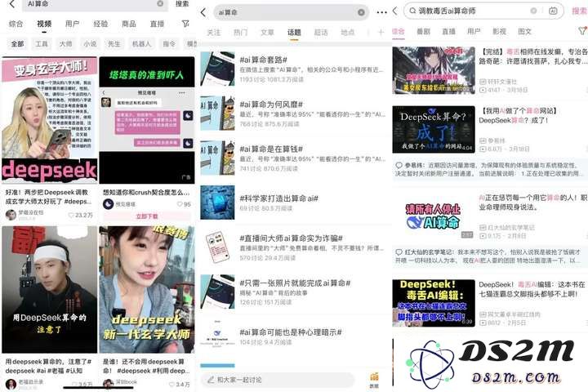
Task: Go back from the ai算命 topic search screen
Action: click(x=203, y=12)
